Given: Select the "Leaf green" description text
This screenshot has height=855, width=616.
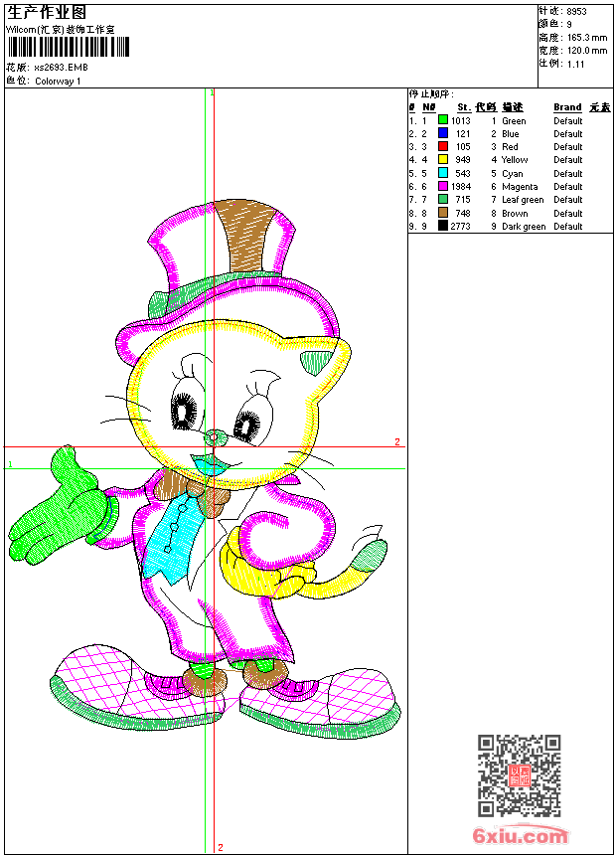Looking at the screenshot, I should (523, 200).
